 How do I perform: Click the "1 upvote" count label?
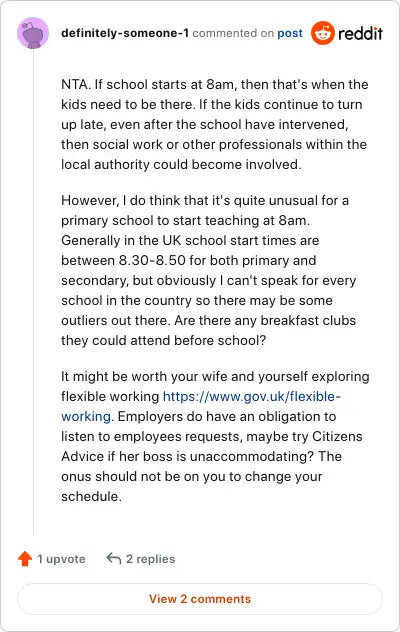coord(61,559)
